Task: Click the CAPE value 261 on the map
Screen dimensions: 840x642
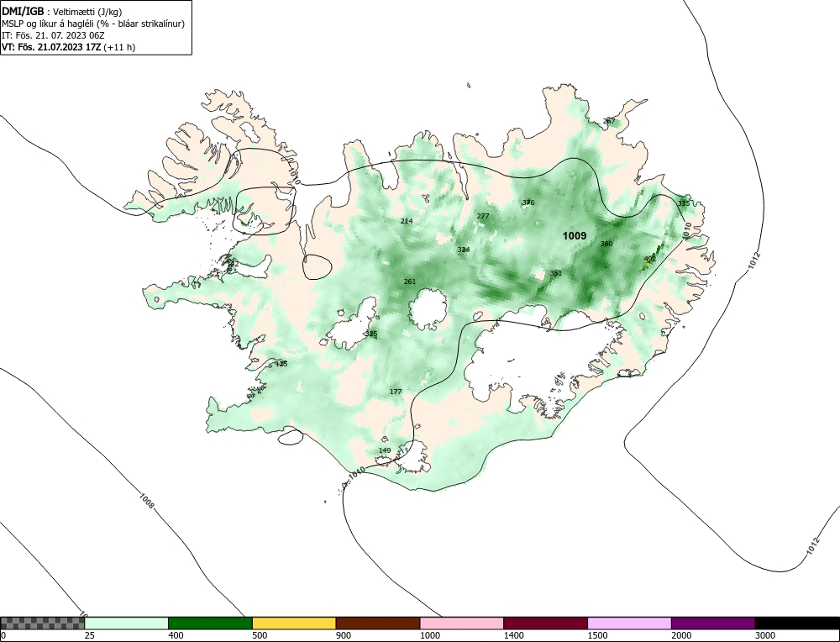Action: [x=410, y=282]
